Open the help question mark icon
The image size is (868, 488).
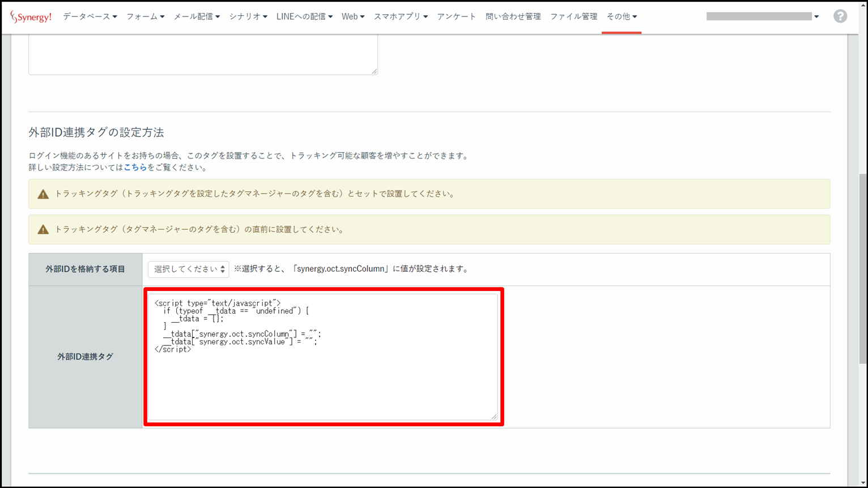click(840, 16)
